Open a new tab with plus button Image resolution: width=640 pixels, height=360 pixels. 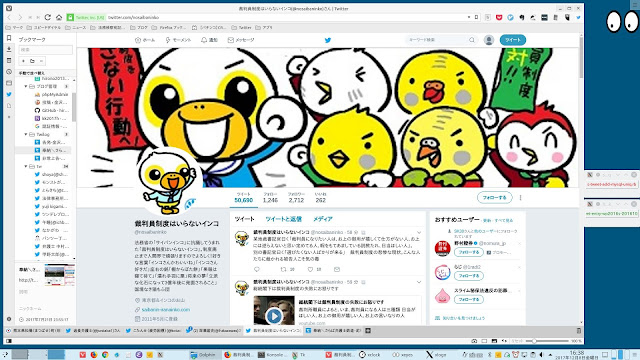[368, 331]
